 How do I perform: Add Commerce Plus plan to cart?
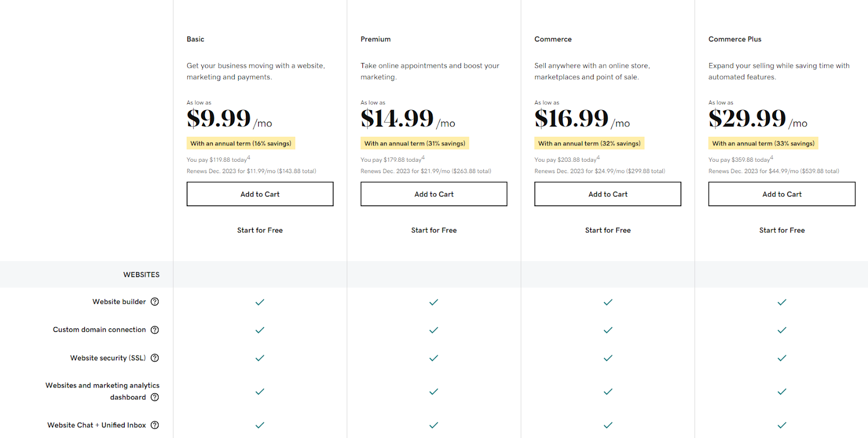point(782,194)
